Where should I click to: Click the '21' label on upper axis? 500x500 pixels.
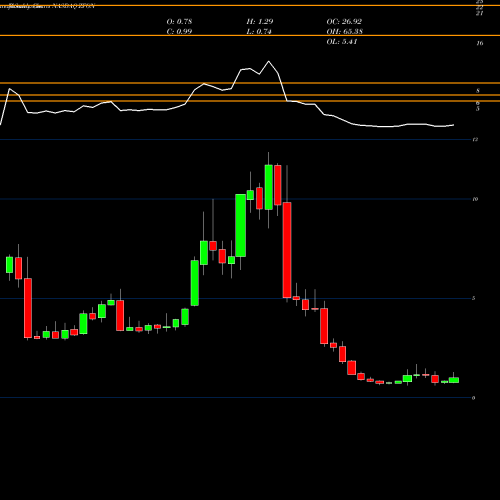pos(479,13)
